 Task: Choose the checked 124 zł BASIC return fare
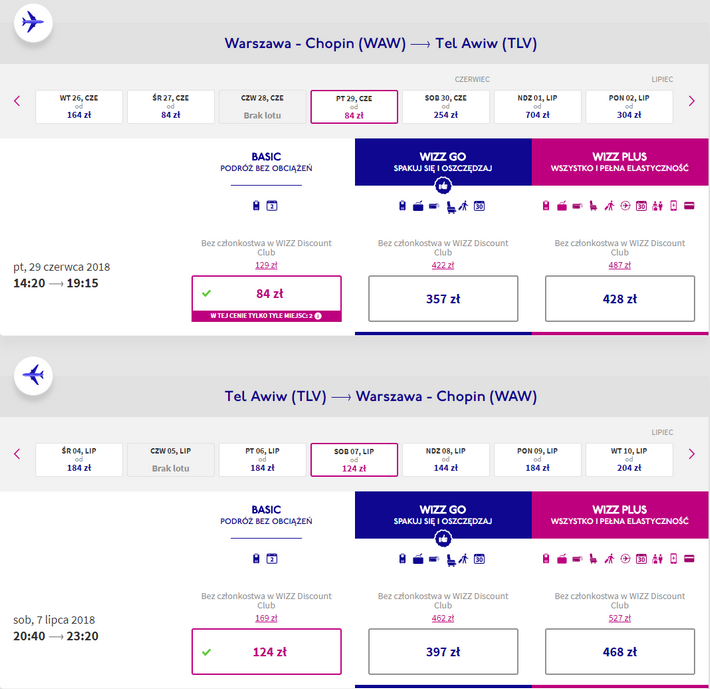tap(266, 652)
